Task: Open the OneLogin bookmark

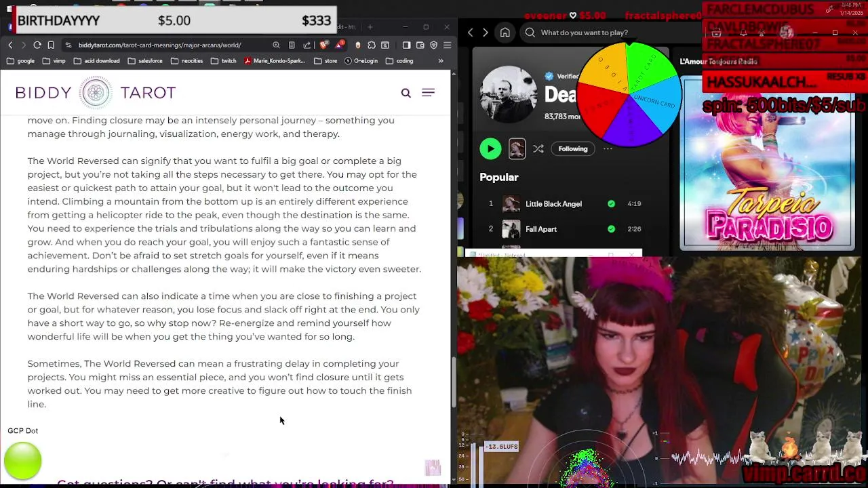Action: (361, 61)
